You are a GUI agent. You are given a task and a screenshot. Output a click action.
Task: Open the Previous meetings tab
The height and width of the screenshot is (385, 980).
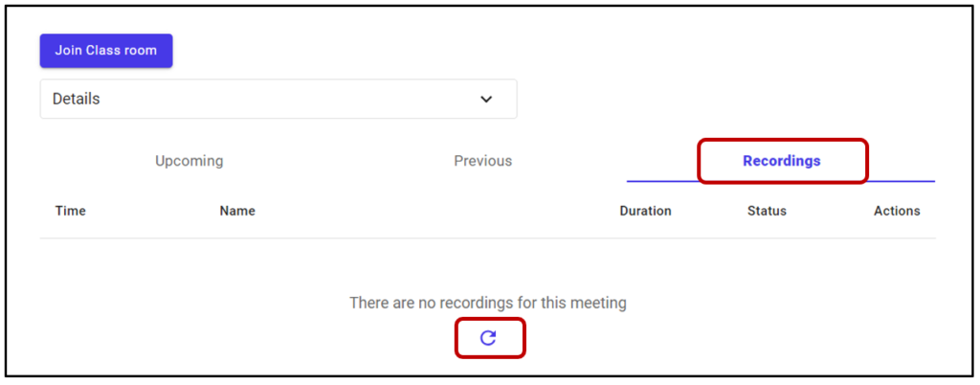point(482,161)
